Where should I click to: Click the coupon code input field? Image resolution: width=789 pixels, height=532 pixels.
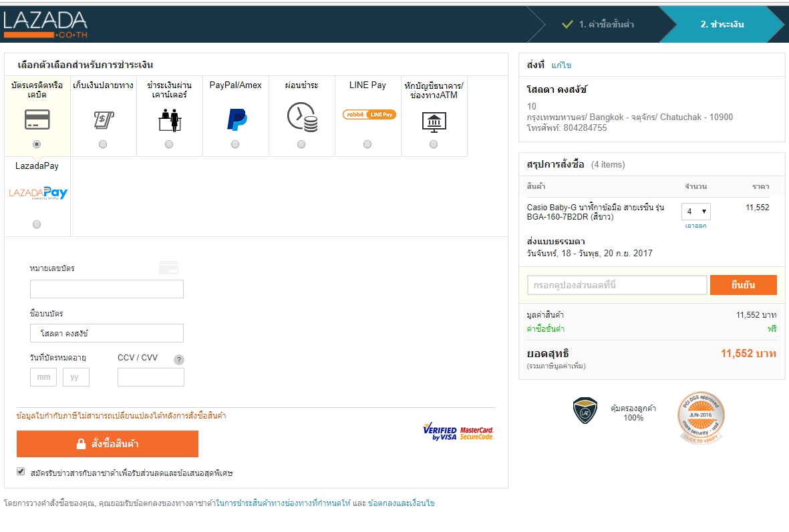[x=617, y=285]
